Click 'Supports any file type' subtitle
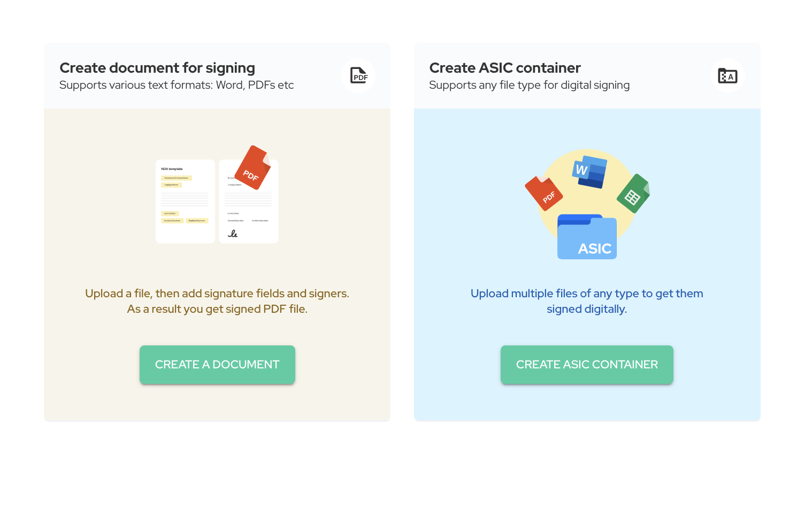Viewport: 812px width, 509px height. 529,85
